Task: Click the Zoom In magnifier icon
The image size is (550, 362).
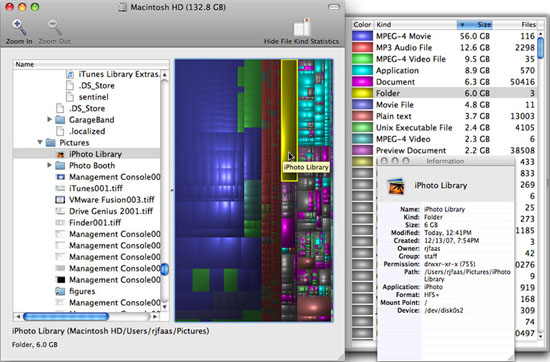Action: pos(19,27)
